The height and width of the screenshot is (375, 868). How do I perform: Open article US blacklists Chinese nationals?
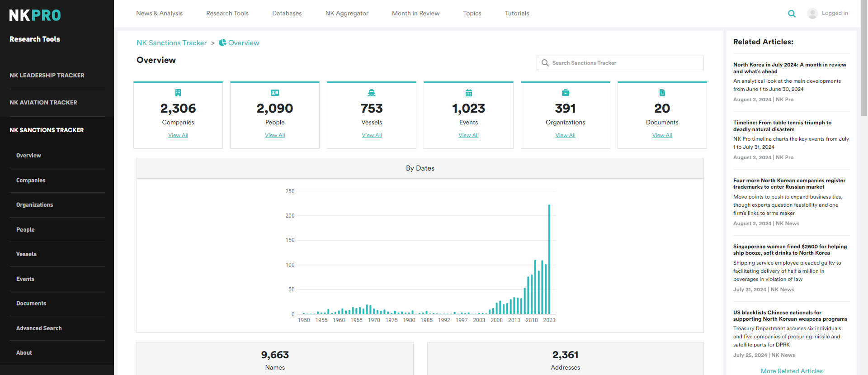point(790,316)
